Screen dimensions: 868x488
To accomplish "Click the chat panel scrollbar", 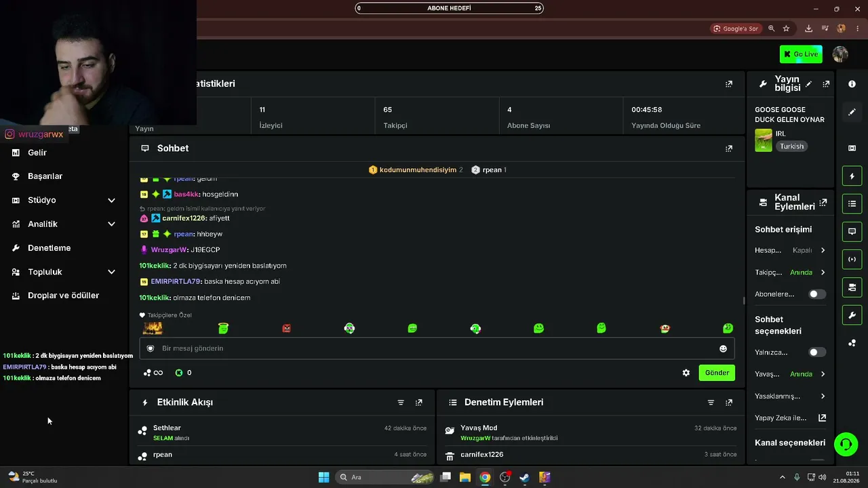I will click(x=744, y=301).
